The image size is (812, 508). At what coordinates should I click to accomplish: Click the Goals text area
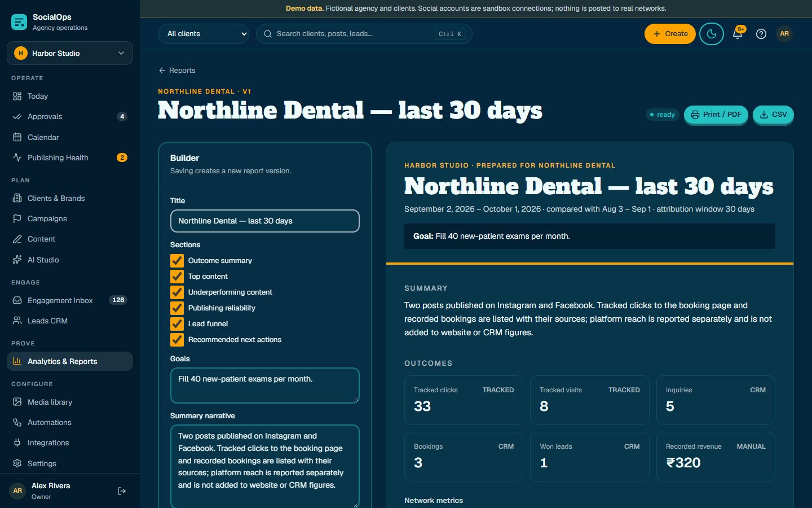pyautogui.click(x=265, y=386)
